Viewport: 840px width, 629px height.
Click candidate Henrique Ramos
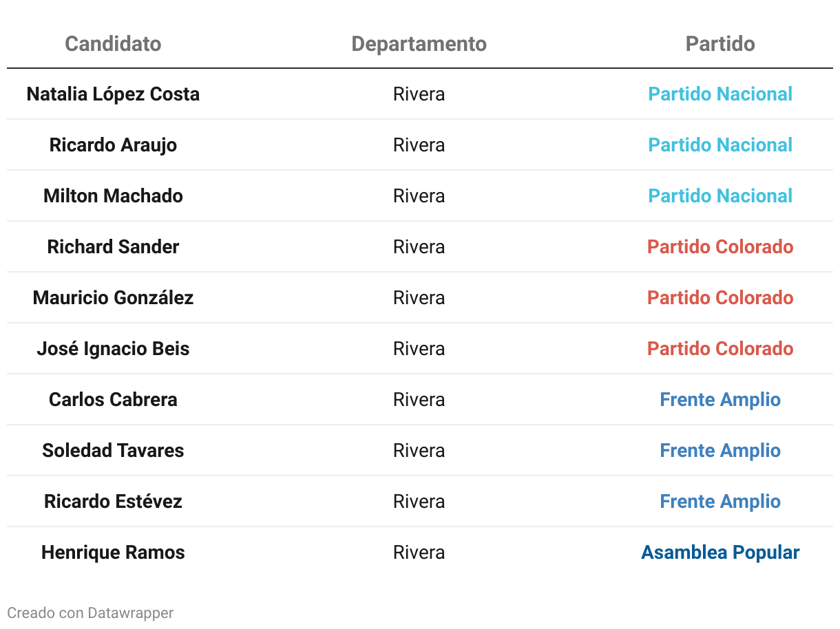click(x=113, y=553)
